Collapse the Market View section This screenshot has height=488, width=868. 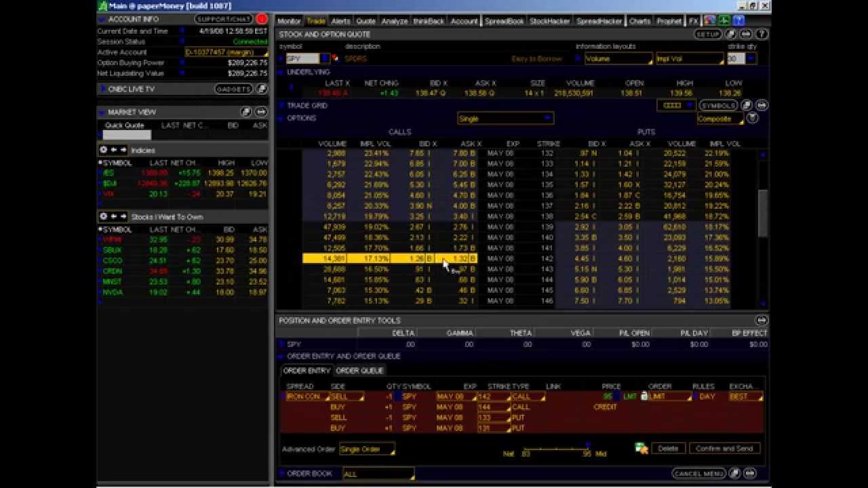click(102, 112)
